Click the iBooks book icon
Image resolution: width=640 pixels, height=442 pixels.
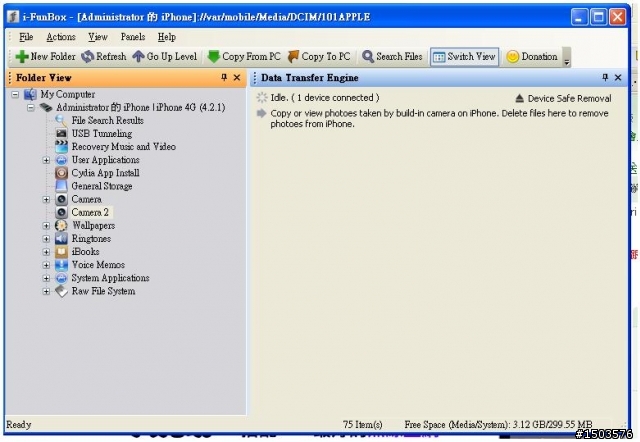tap(61, 251)
